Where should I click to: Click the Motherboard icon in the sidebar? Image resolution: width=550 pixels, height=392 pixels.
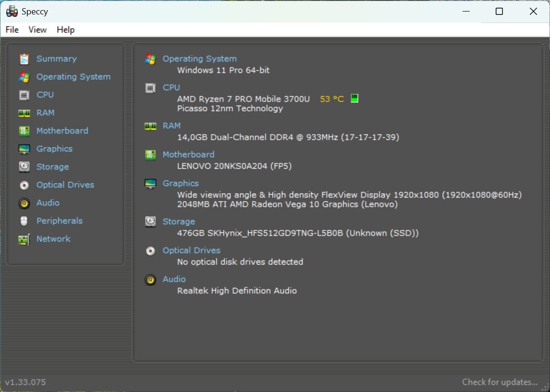25,131
